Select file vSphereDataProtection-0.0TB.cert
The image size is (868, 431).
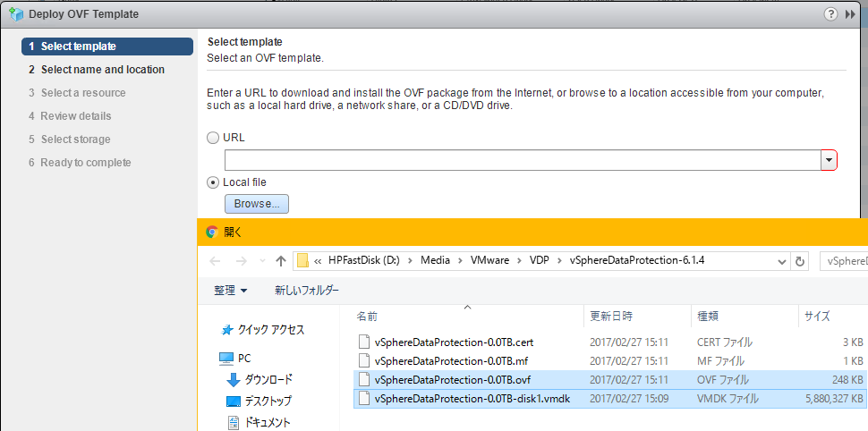(x=454, y=342)
